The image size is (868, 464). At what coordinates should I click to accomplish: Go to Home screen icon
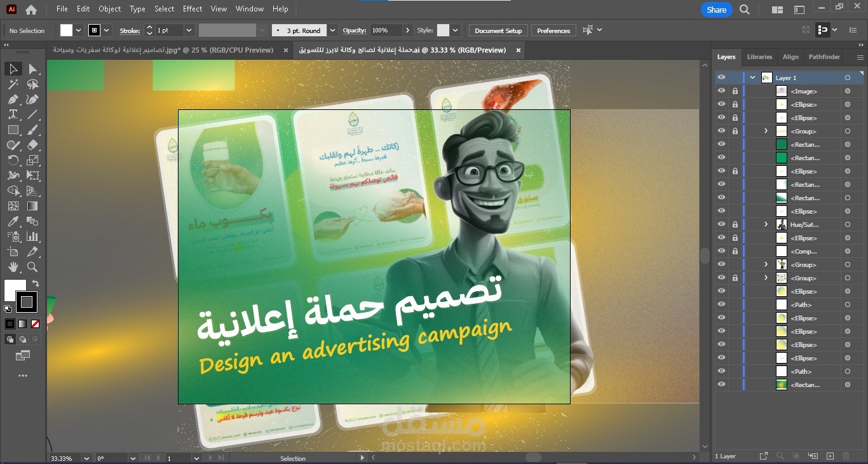point(31,10)
